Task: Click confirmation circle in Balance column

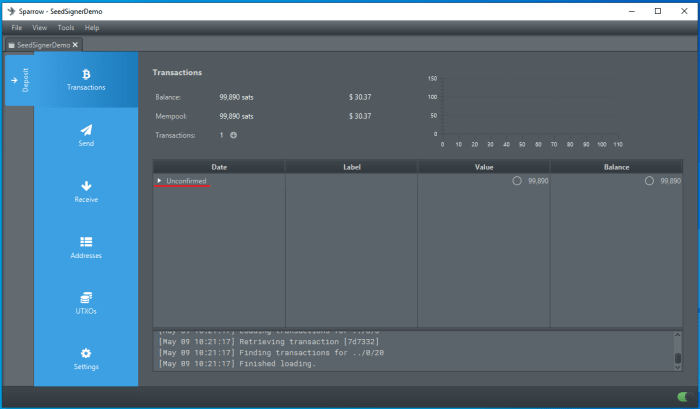Action: 649,181
